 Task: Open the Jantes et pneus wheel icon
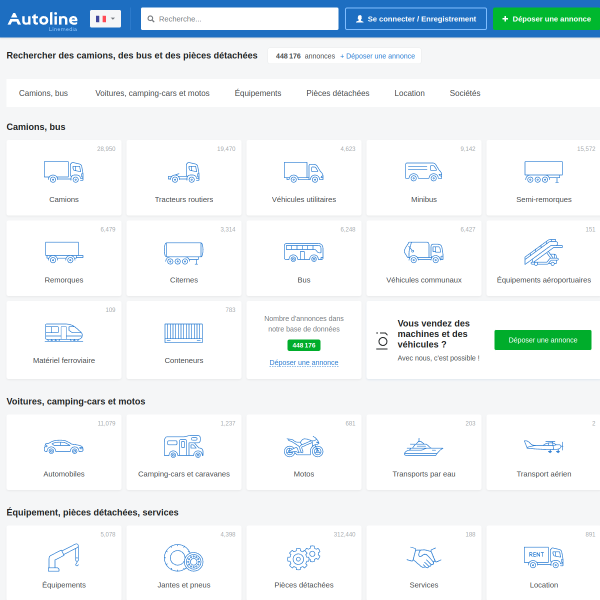184,558
